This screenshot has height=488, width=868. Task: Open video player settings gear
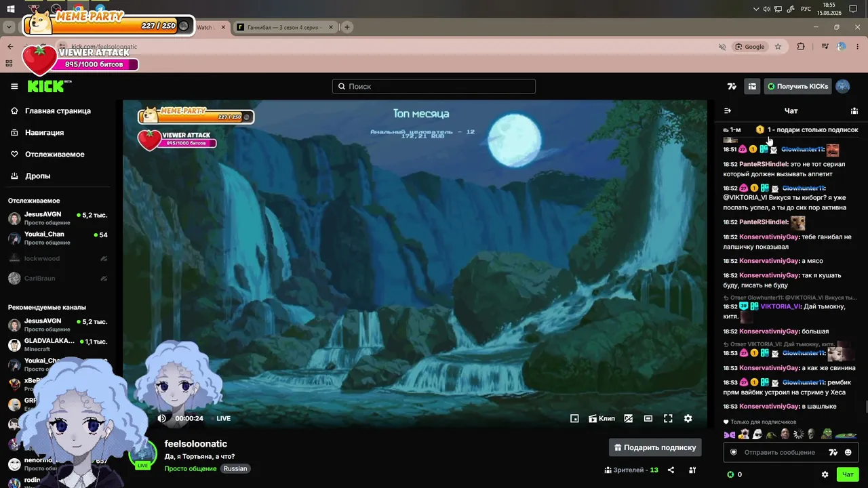(688, 418)
